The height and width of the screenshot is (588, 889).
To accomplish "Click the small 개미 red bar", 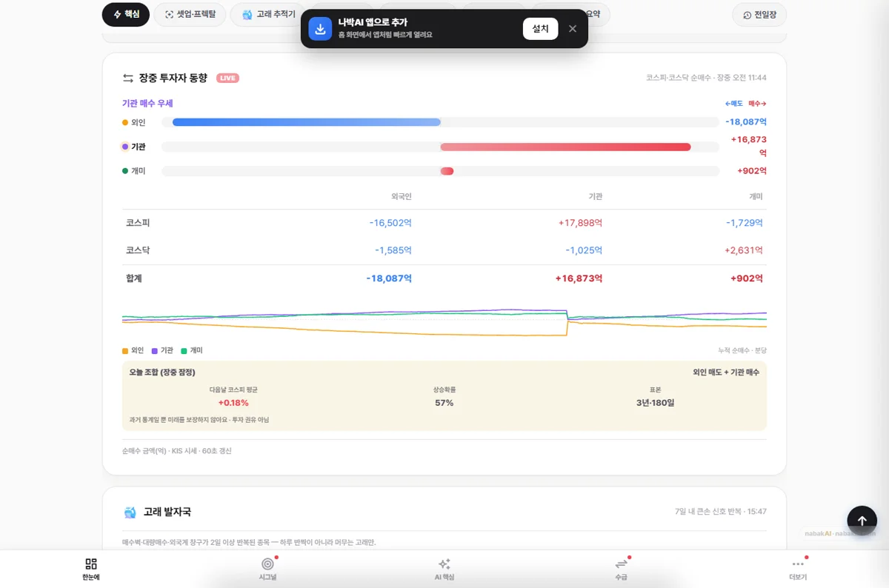I will click(x=447, y=171).
